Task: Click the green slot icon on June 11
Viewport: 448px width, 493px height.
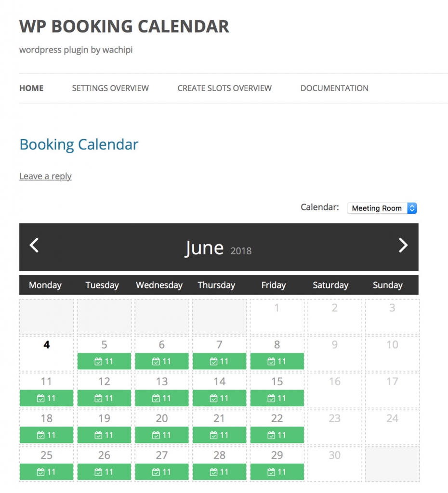Action: click(x=46, y=398)
